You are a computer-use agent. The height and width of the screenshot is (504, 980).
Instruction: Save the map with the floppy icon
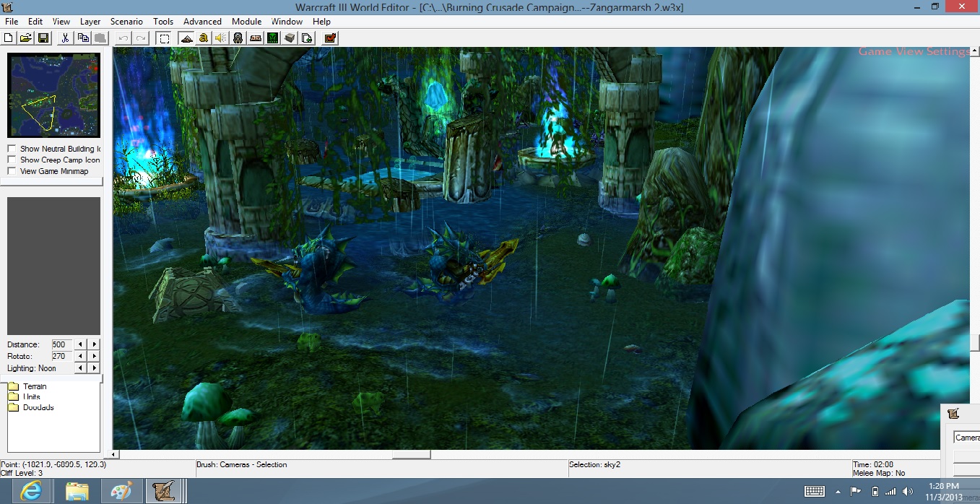pos(43,38)
